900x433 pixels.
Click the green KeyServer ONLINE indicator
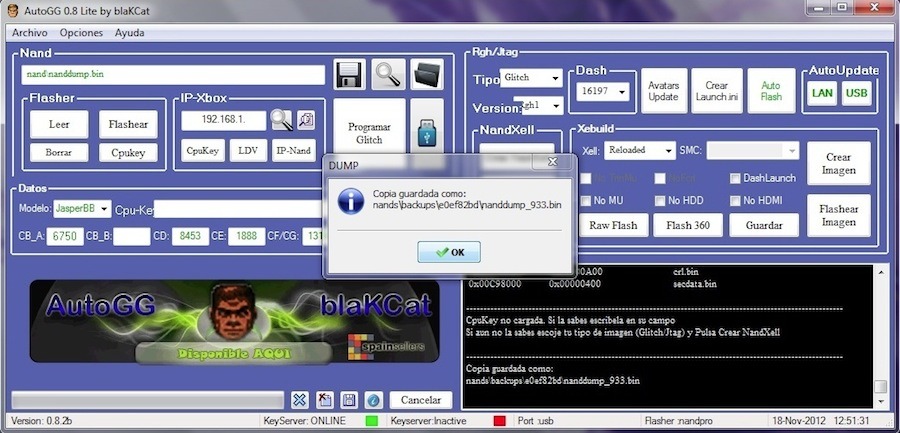371,421
